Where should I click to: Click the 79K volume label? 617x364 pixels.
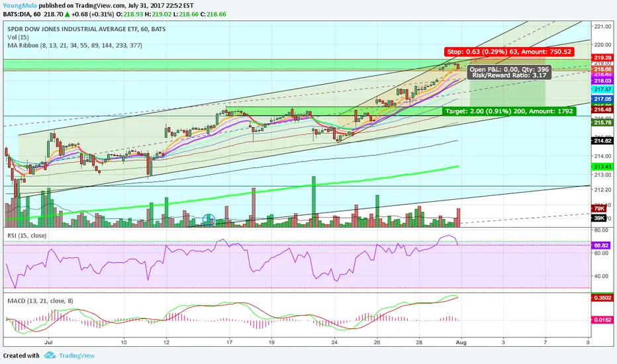pos(599,208)
